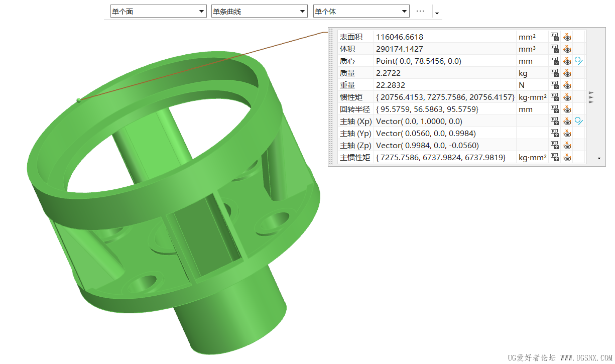Click the ellipsis more-options button in the toolbar
Screen dimensions: 615x364
tap(420, 11)
